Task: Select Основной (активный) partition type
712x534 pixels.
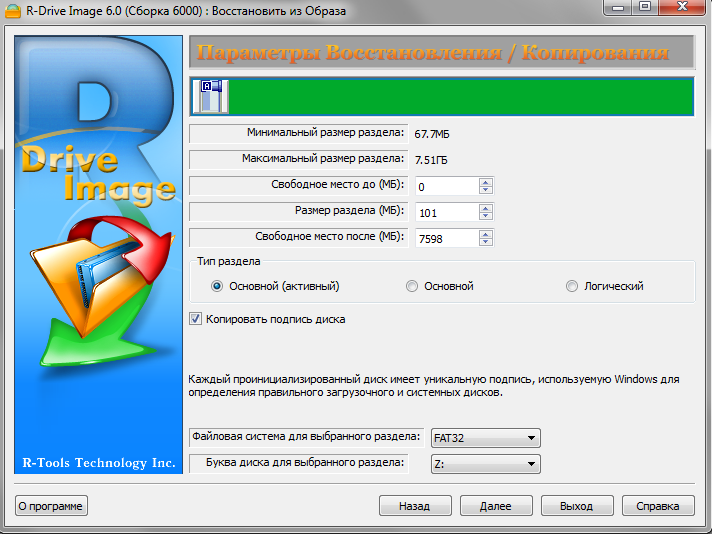Action: point(217,286)
